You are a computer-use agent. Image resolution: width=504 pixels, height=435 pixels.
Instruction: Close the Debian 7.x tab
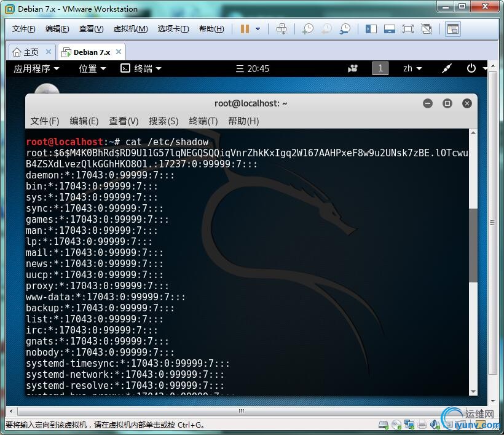click(119, 52)
